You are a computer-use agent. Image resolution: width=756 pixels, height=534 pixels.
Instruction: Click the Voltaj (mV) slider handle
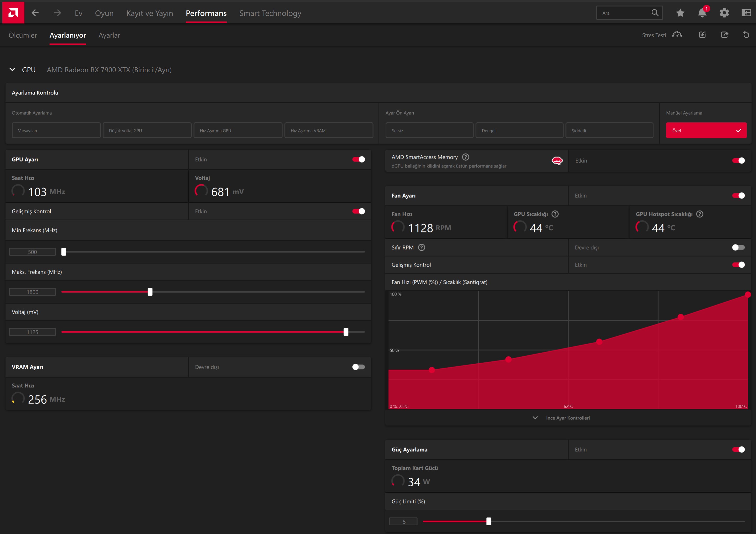pos(346,332)
